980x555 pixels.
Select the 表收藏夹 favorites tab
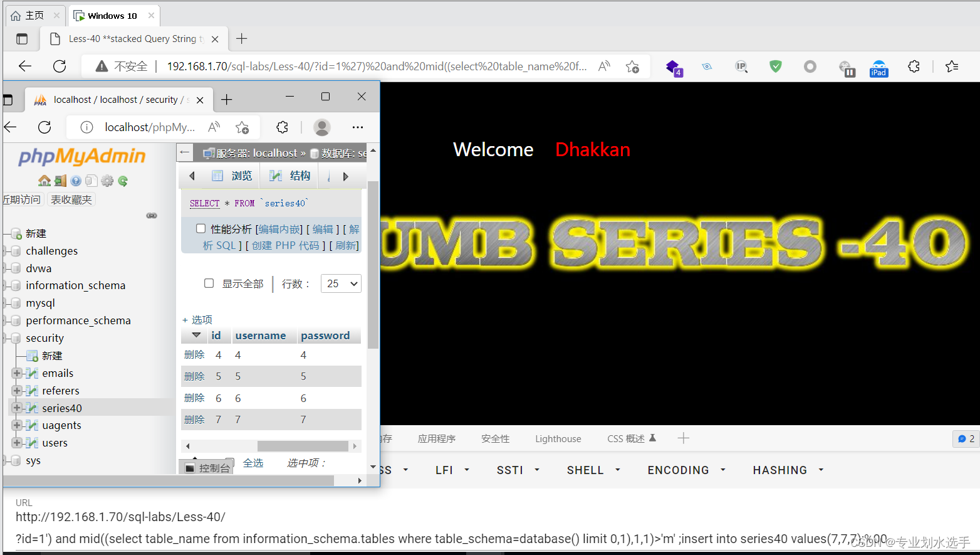pos(71,199)
